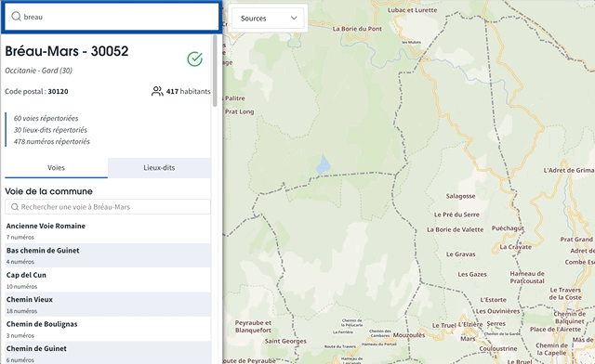This screenshot has height=364, width=595.
Task: Click the Saint Georges label on the map
Action: click(x=285, y=341)
